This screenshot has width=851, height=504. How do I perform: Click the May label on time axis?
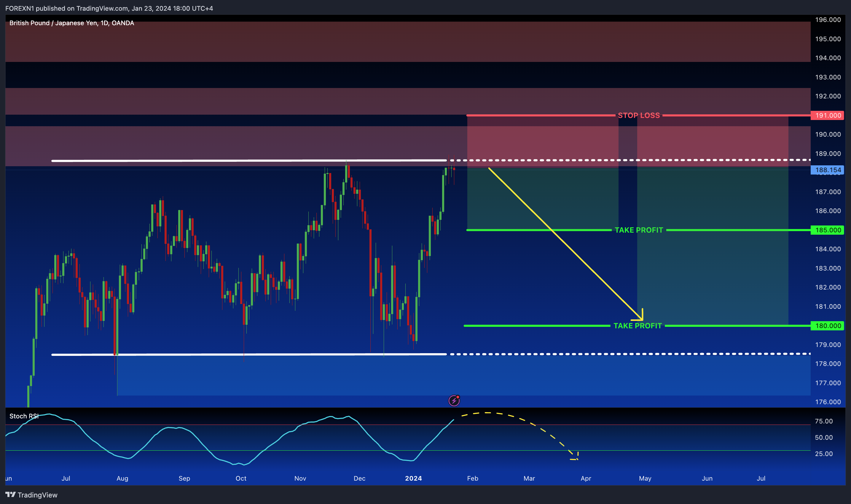pyautogui.click(x=645, y=478)
